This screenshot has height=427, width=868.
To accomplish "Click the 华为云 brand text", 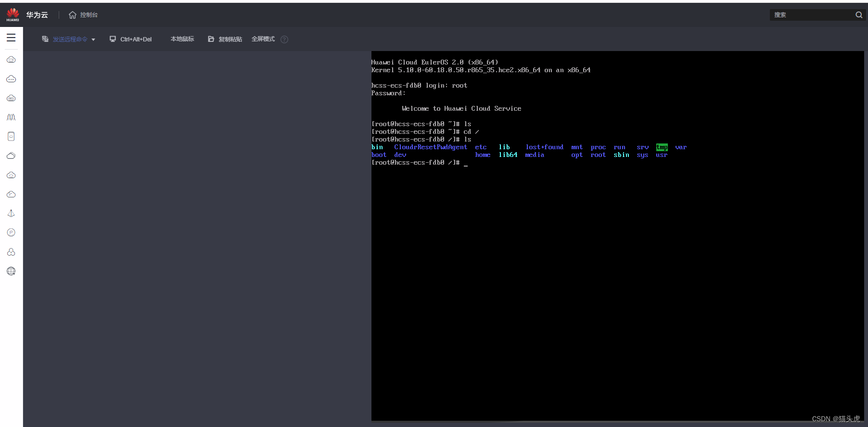I will (x=37, y=15).
